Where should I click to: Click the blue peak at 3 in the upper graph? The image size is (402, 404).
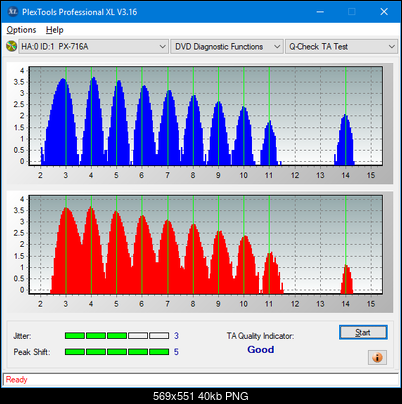(63, 122)
